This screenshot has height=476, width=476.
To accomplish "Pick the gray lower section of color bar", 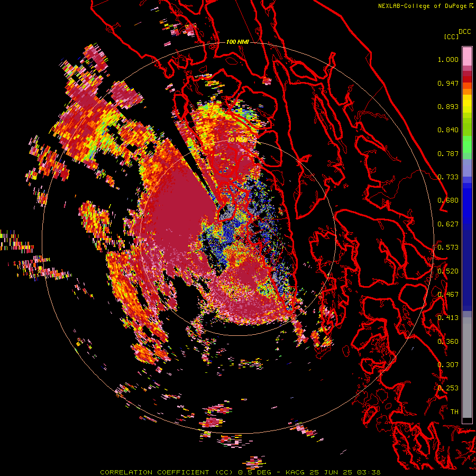I will point(467,368).
